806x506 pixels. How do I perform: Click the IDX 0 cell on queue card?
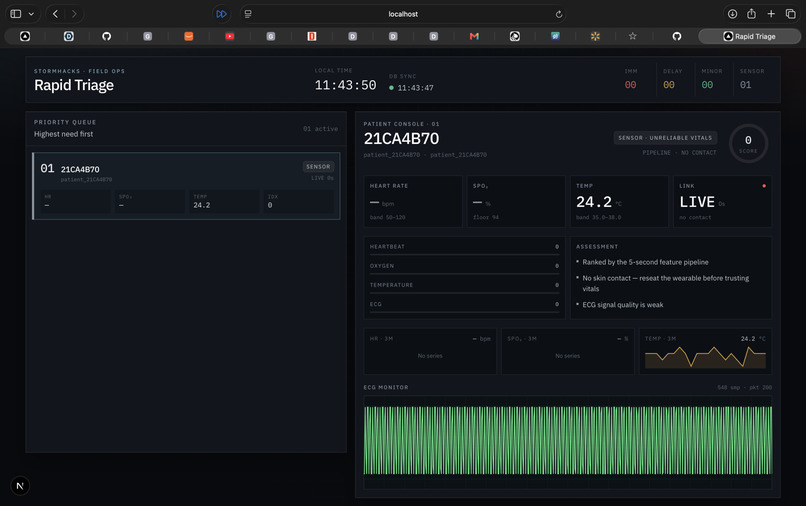(x=298, y=202)
